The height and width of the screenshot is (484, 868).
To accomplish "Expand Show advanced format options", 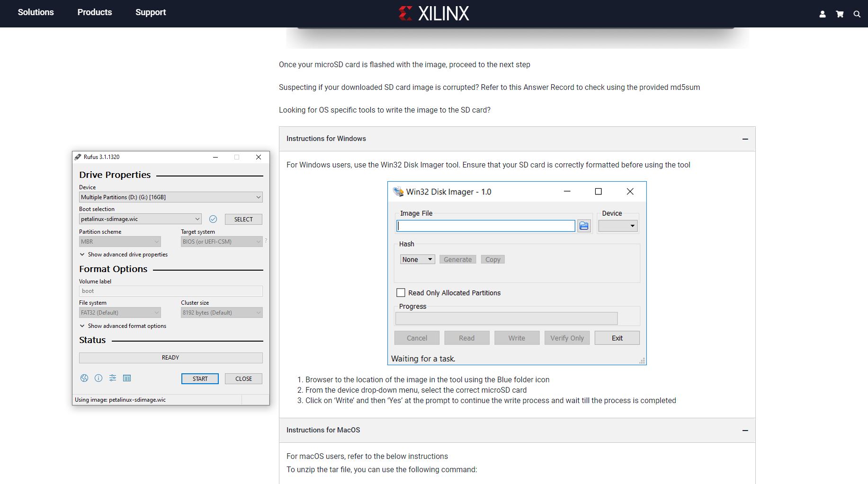I will click(123, 326).
